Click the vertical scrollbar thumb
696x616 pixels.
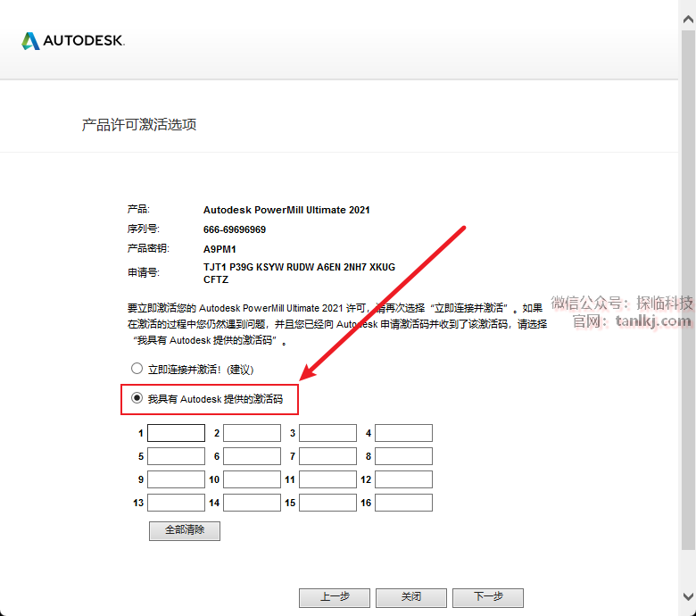tap(688, 290)
